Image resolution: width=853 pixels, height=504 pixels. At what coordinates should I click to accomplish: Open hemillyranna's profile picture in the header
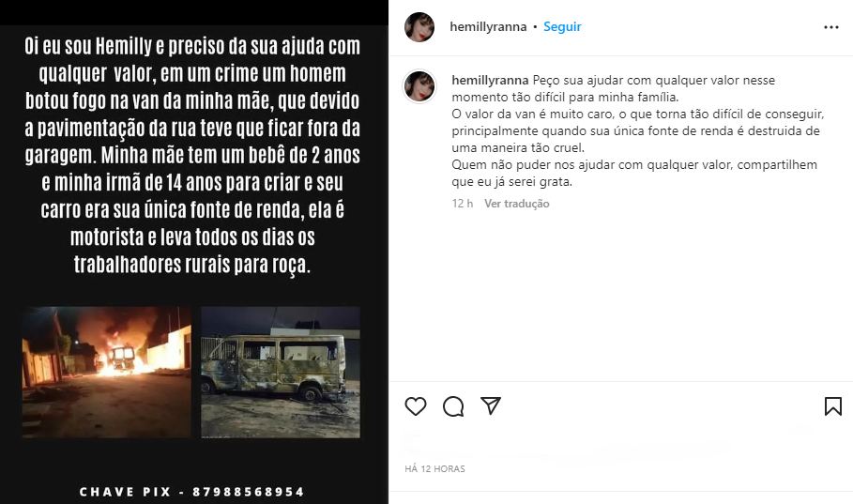[419, 26]
